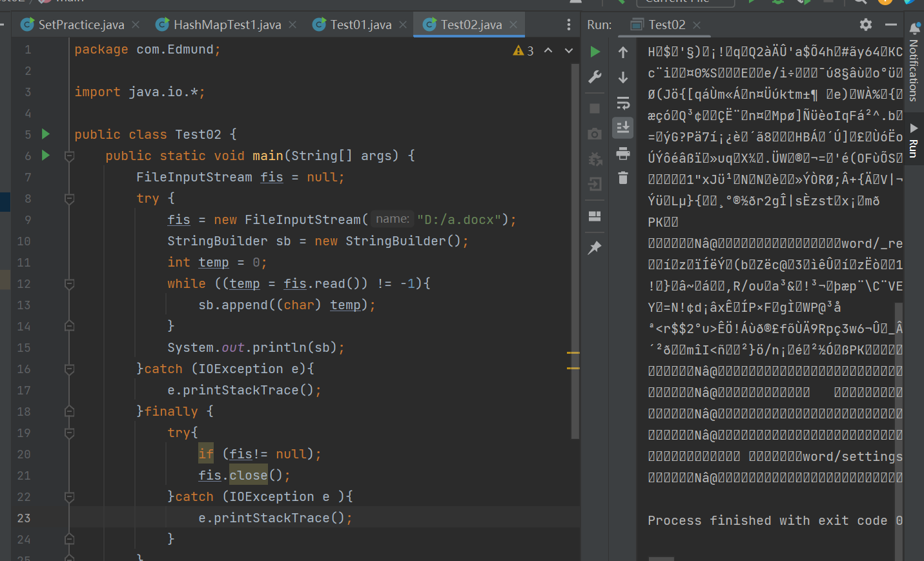Collapse the finally block fold at line 18

(70, 411)
